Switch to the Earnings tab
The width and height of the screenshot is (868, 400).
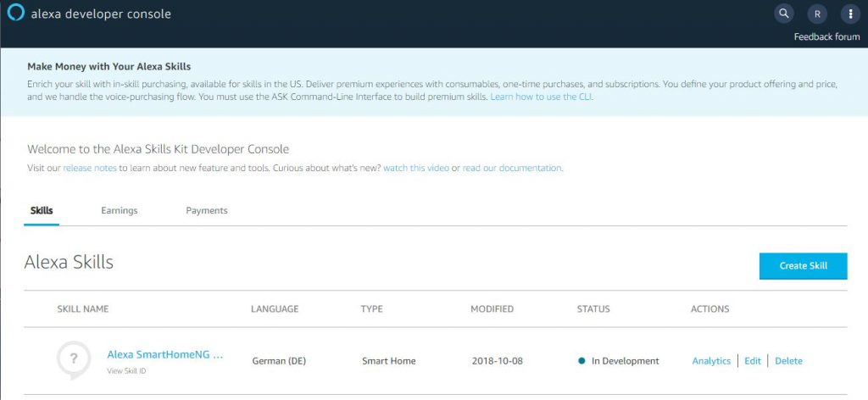[x=119, y=211]
